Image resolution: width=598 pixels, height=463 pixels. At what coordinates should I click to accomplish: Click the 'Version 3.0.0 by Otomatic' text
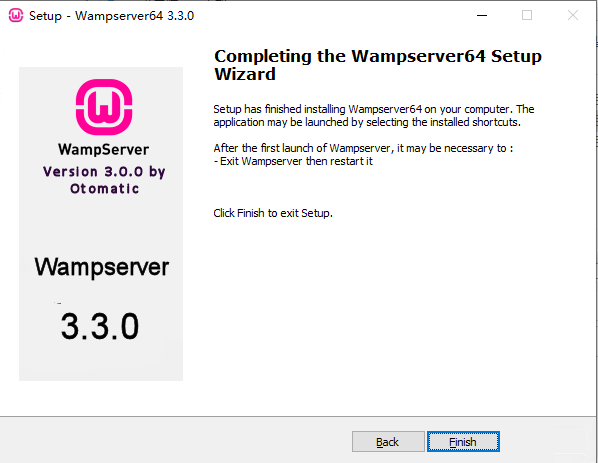104,180
